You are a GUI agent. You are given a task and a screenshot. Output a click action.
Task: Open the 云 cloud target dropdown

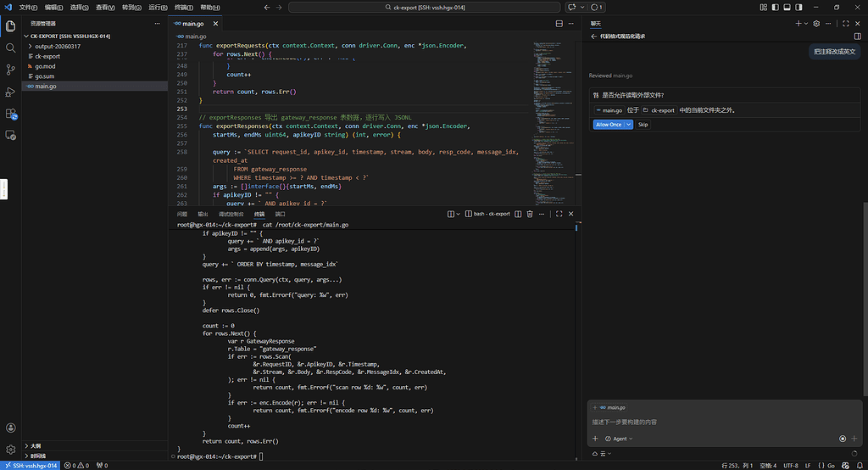(603, 453)
